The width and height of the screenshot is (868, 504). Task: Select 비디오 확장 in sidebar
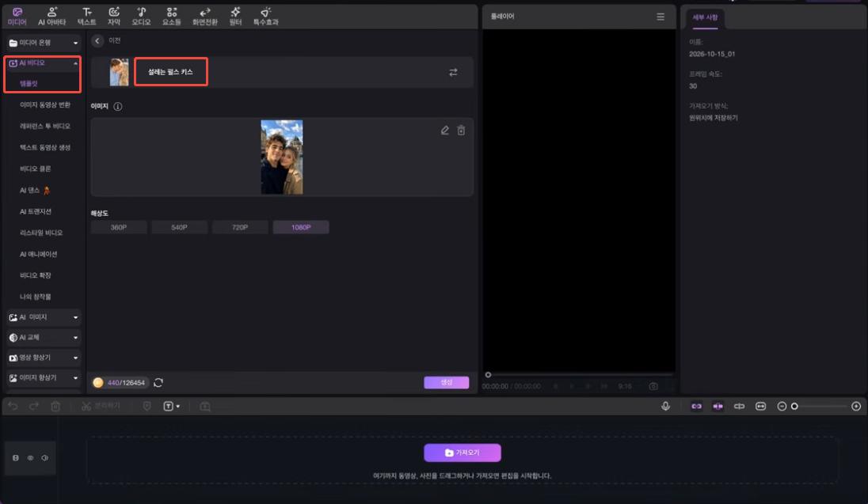click(35, 275)
